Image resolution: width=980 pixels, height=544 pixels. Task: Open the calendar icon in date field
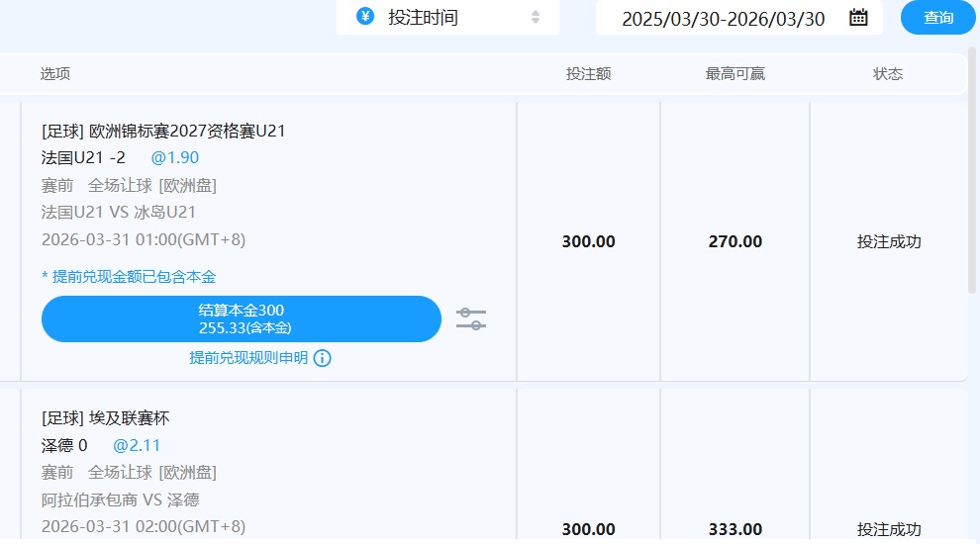(858, 17)
